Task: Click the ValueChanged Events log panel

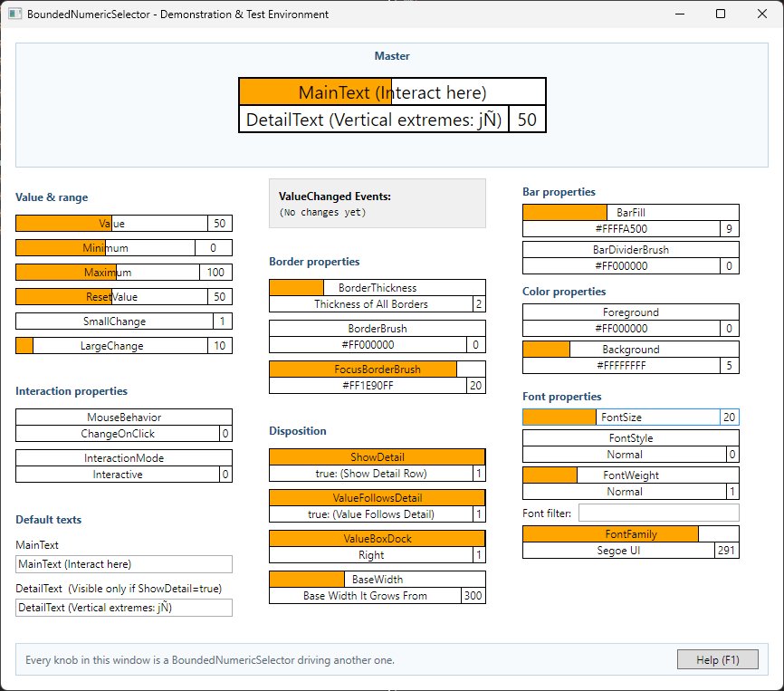Action: (x=378, y=204)
